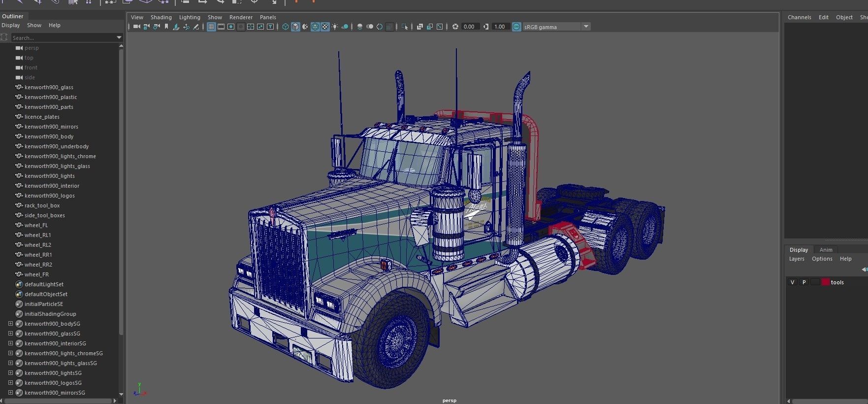Image resolution: width=868 pixels, height=404 pixels.
Task: Click the Use Default Material icon
Action: coord(305,27)
